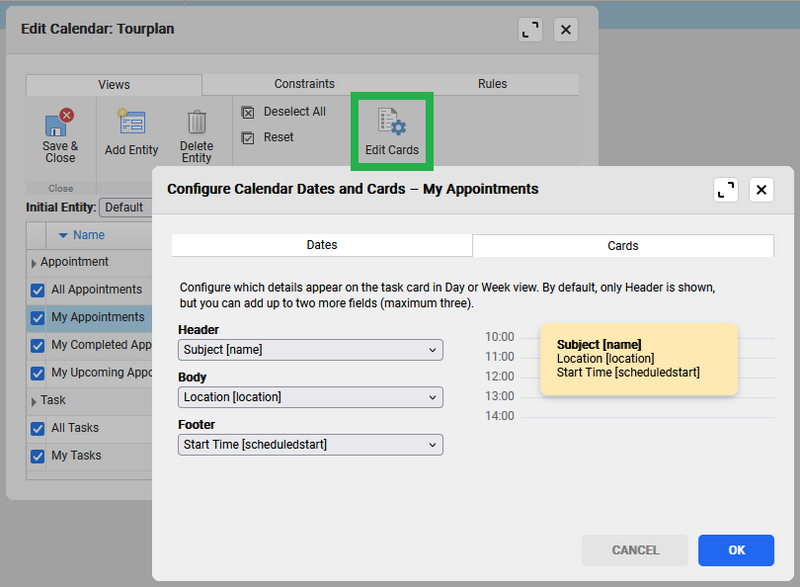Open the Dates tab
The image size is (800, 587).
coord(322,245)
